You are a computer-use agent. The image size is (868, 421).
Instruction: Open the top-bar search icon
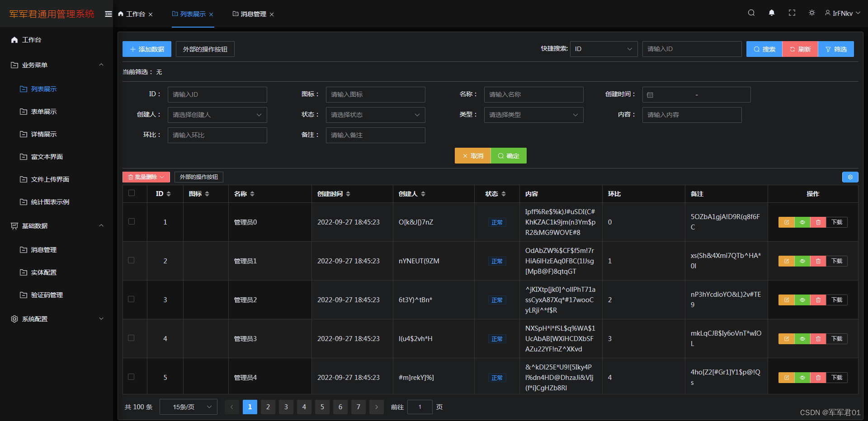pyautogui.click(x=751, y=13)
